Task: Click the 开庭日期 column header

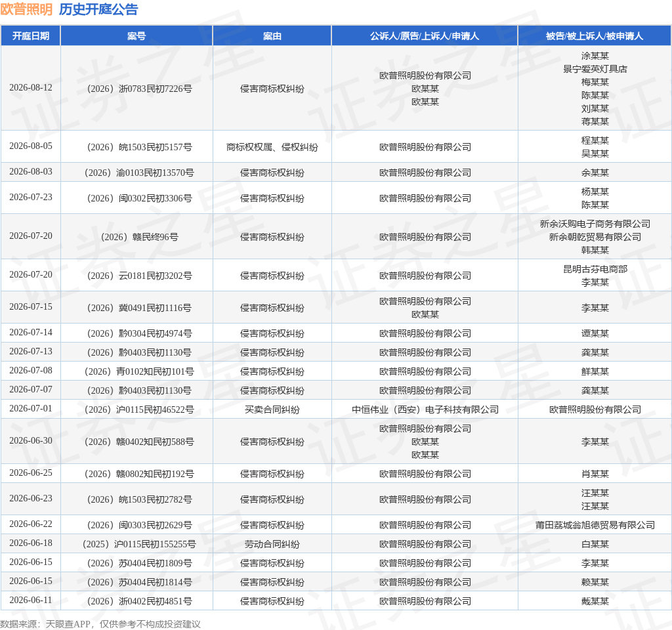Action: click(x=30, y=36)
